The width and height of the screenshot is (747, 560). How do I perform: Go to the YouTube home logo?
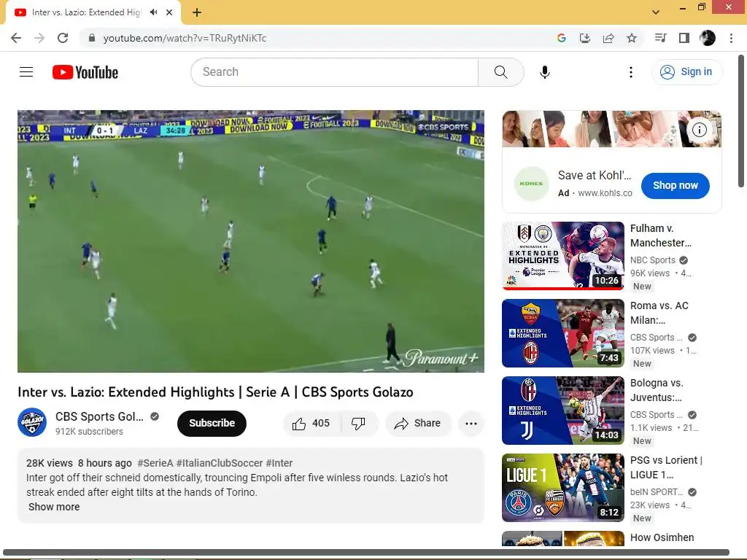pos(85,72)
